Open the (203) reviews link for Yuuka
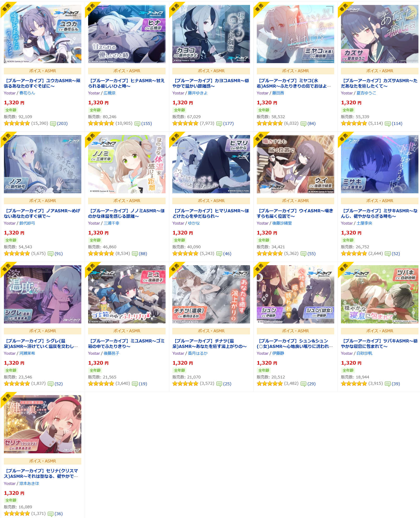Image resolution: width=420 pixels, height=518 pixels. click(x=62, y=124)
